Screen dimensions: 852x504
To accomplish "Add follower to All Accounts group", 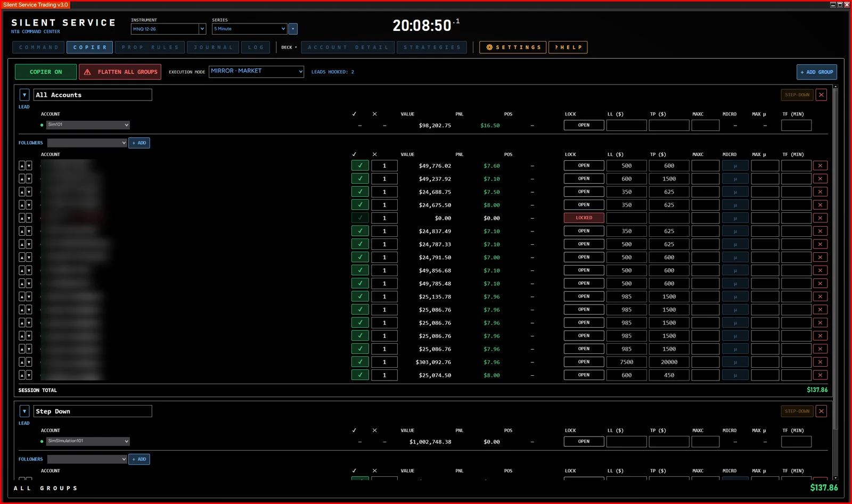I will 139,143.
